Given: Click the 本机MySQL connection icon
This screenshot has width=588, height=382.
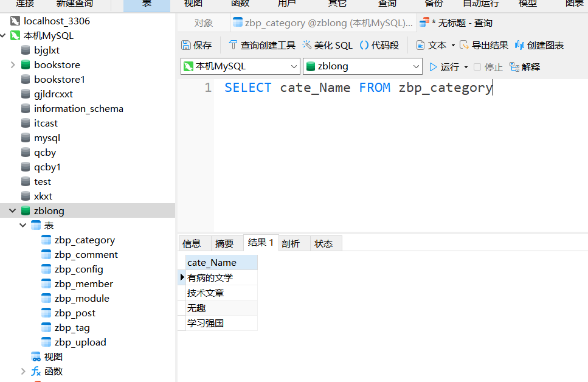Looking at the screenshot, I should click(15, 36).
